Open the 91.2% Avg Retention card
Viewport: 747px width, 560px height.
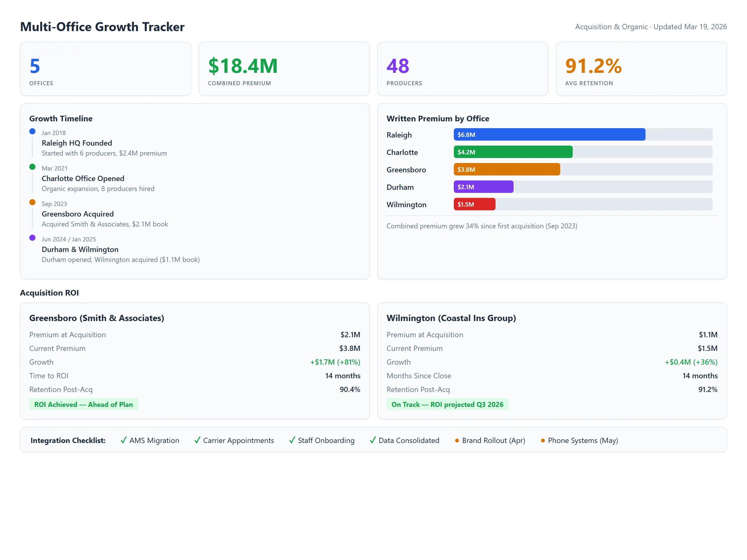pos(641,68)
